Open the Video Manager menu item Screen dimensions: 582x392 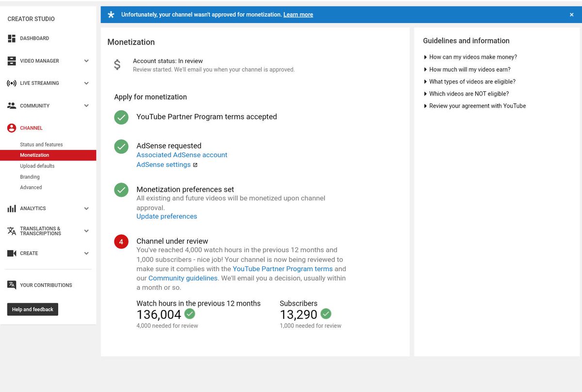pos(39,61)
